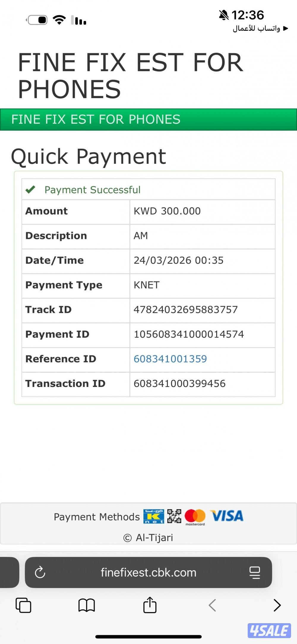297x644 pixels.
Task: Tap the Al-Tijari copyright text
Action: (x=148, y=538)
